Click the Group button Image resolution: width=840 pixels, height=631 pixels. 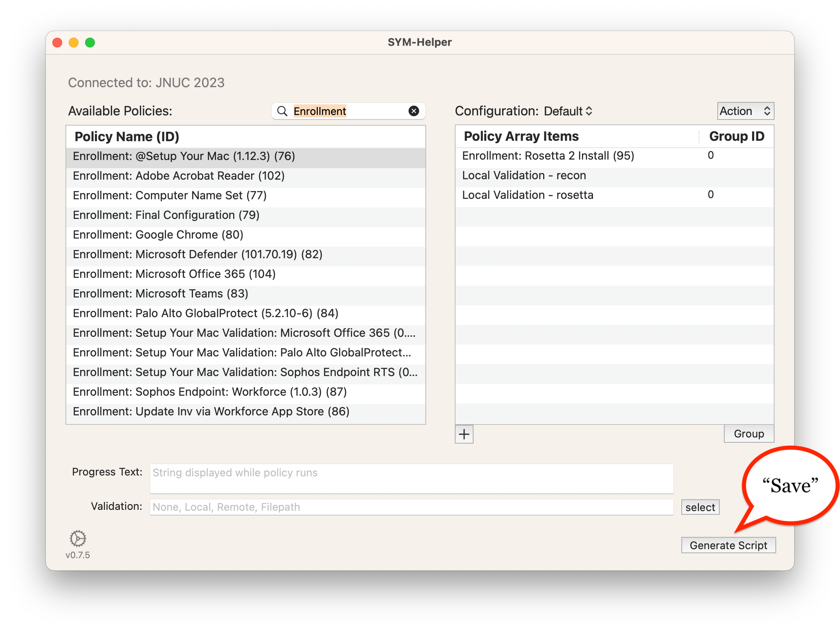tap(748, 434)
